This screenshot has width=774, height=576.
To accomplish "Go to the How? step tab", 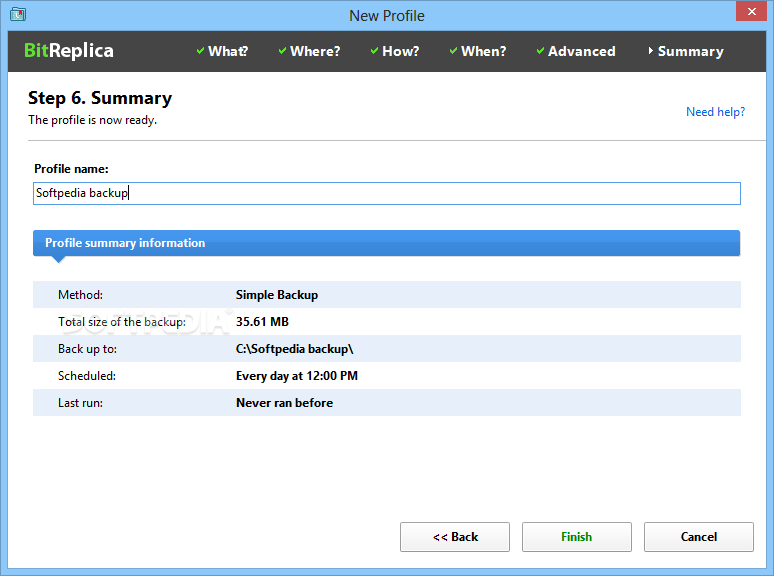I will pyautogui.click(x=395, y=51).
